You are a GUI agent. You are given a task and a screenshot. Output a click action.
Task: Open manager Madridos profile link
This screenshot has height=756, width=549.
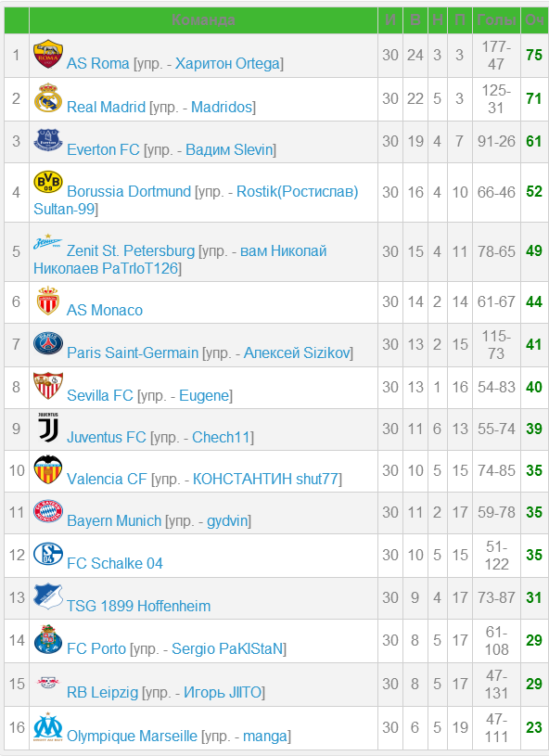(x=222, y=107)
